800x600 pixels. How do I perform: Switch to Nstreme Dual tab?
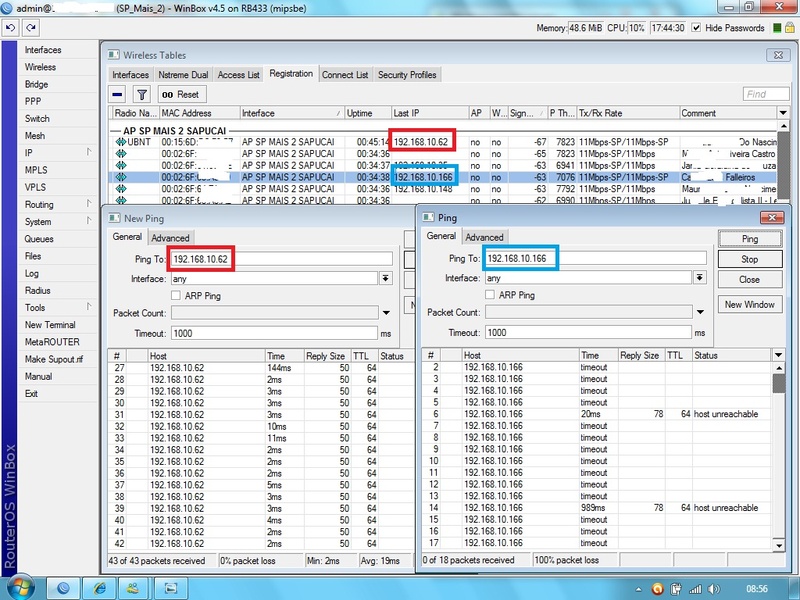click(x=183, y=74)
